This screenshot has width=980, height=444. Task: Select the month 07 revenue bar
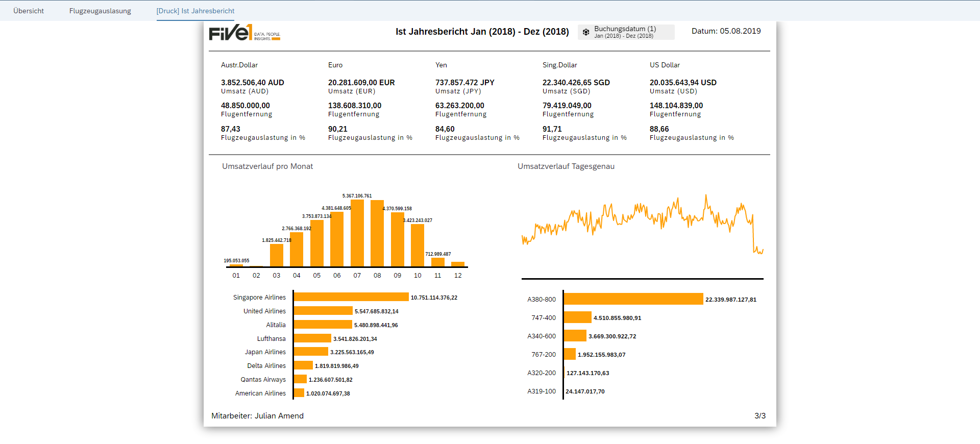(x=357, y=233)
